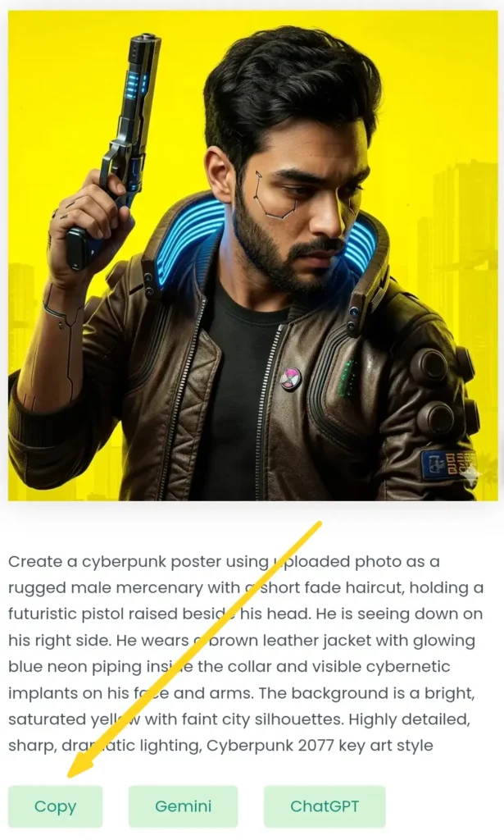
Task: Click "Cyberpunk 2077 key art style" text
Action: click(x=320, y=745)
